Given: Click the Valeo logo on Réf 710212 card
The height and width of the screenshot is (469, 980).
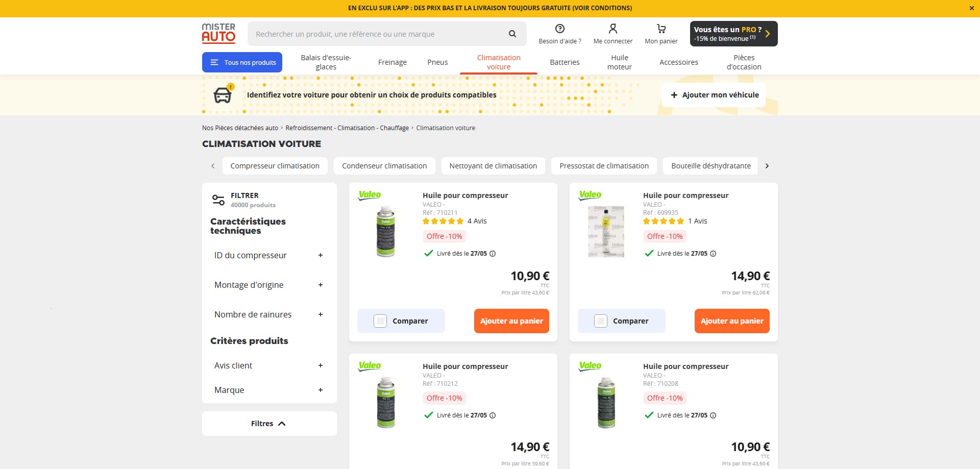Looking at the screenshot, I should click(370, 366).
